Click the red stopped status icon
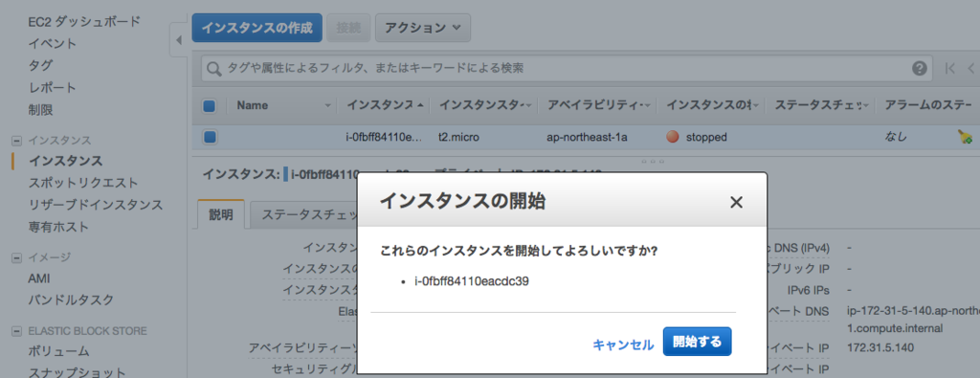The width and height of the screenshot is (980, 378). (673, 137)
